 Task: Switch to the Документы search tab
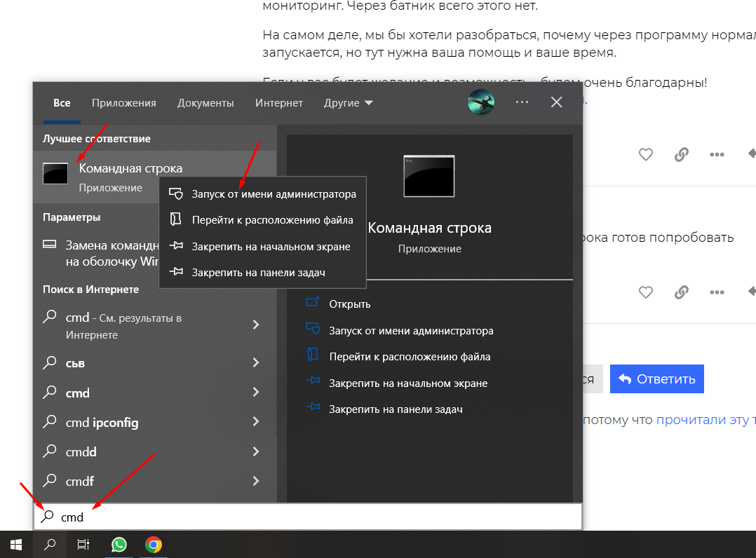(x=205, y=103)
